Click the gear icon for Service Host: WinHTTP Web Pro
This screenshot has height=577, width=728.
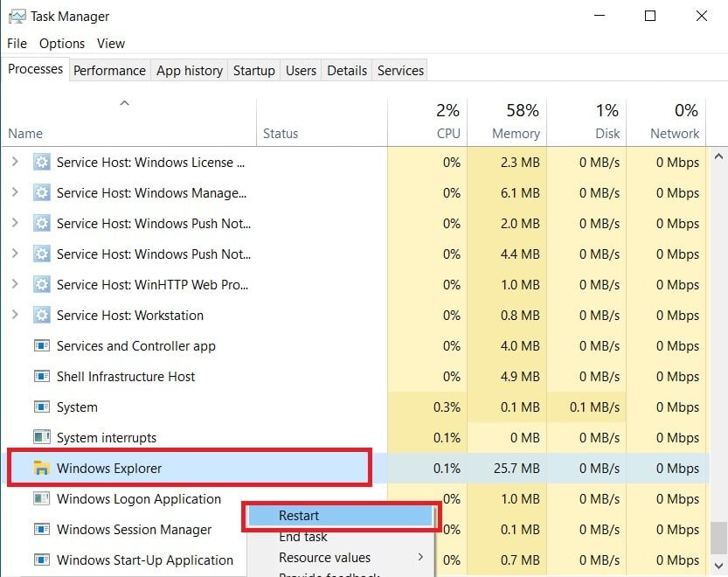click(42, 284)
